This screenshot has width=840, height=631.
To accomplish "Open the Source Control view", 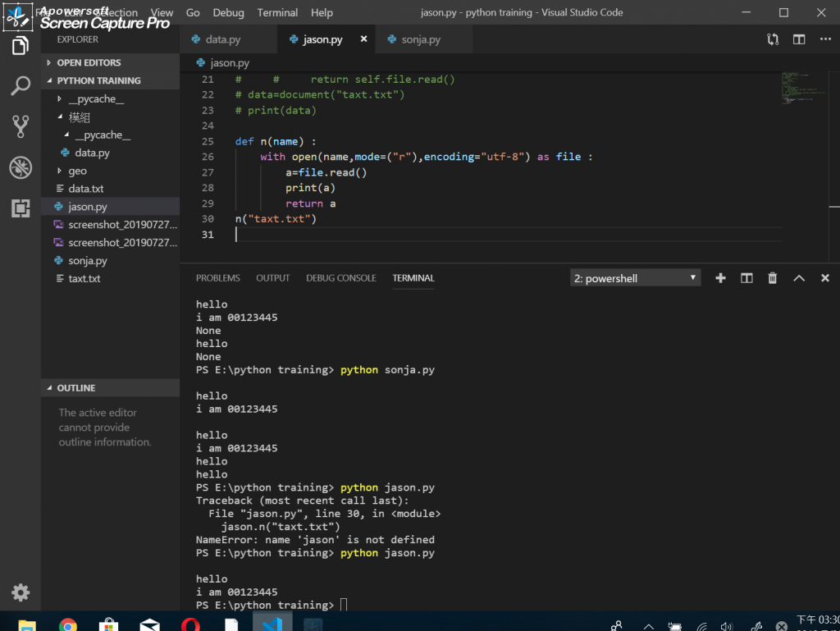I will coord(21,126).
